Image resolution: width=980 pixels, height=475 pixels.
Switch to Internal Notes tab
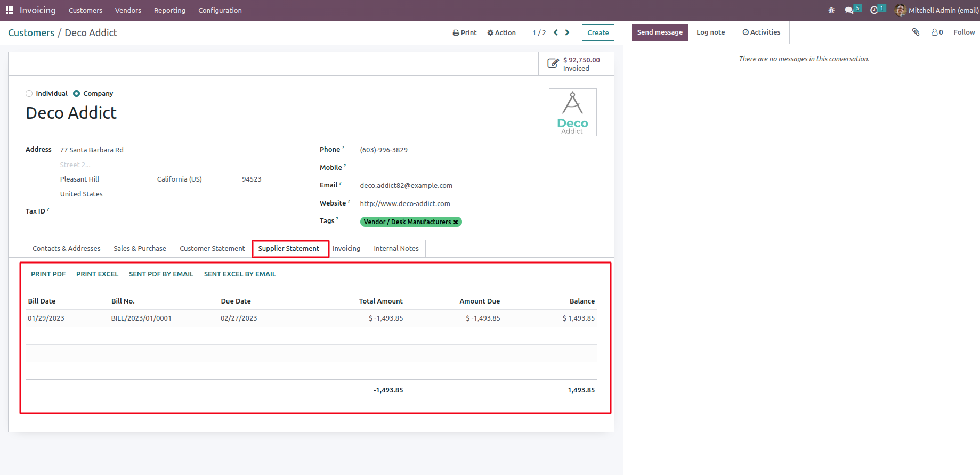396,249
